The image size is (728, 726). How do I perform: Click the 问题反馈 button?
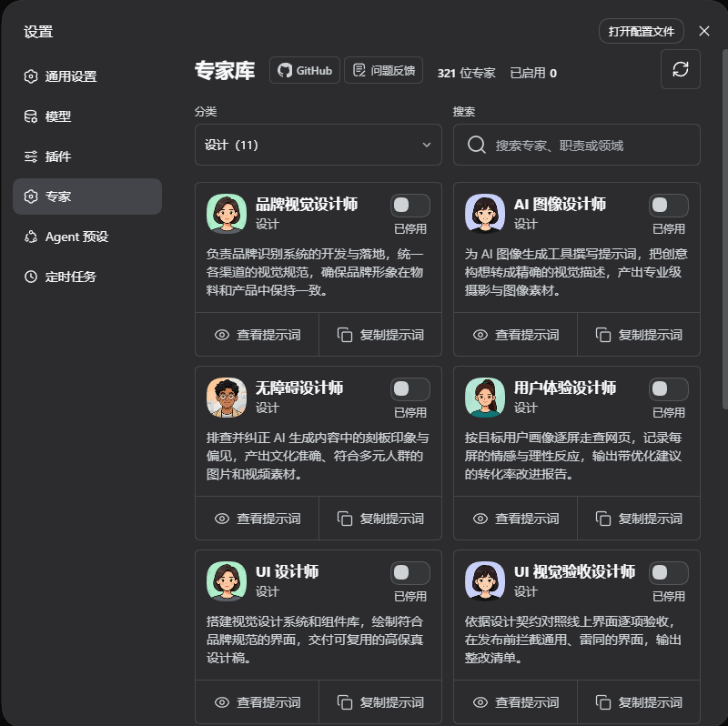coord(383,71)
